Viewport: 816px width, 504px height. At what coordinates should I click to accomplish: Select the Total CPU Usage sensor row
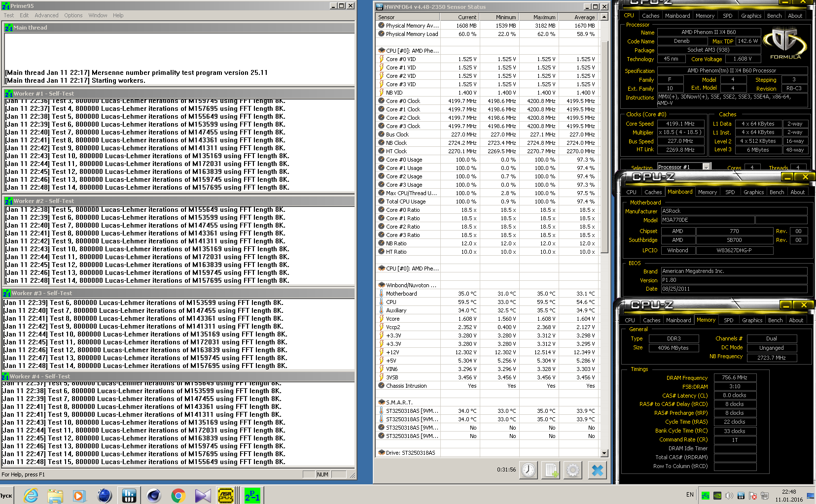pyautogui.click(x=487, y=202)
